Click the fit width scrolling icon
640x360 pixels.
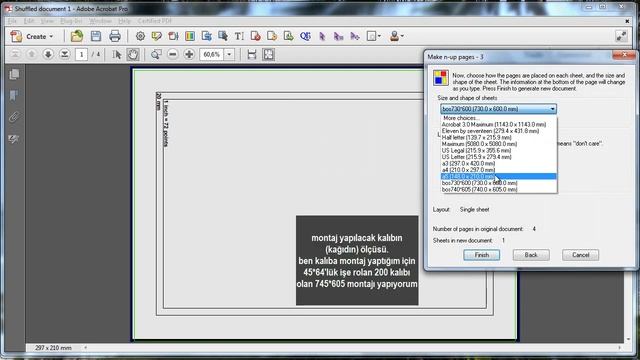click(252, 54)
